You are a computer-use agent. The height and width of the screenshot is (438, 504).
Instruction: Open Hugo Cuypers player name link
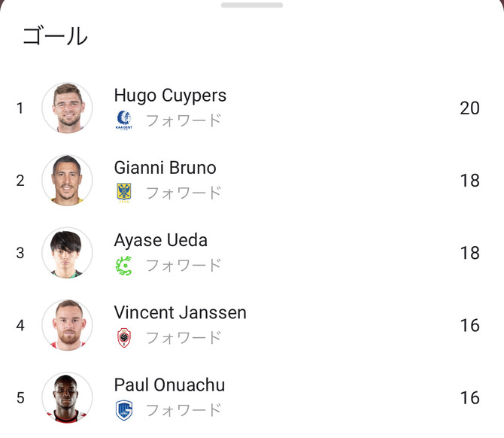(170, 96)
